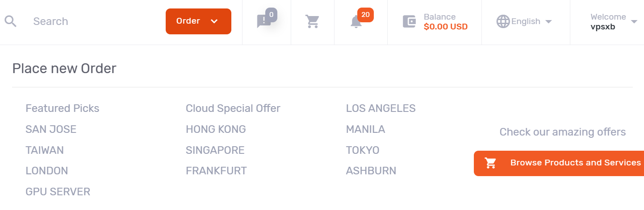Open the shopping cart icon
The height and width of the screenshot is (210, 644).
312,21
